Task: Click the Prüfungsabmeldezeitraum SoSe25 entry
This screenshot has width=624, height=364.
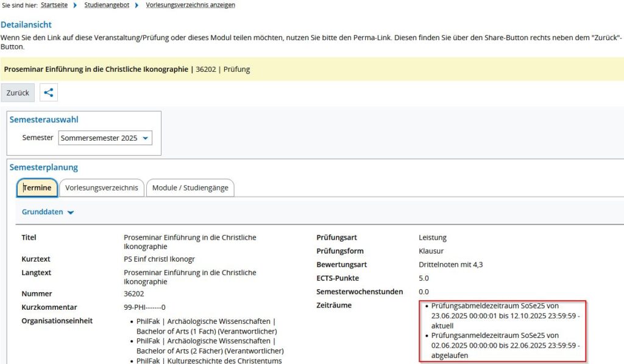Action: click(505, 316)
